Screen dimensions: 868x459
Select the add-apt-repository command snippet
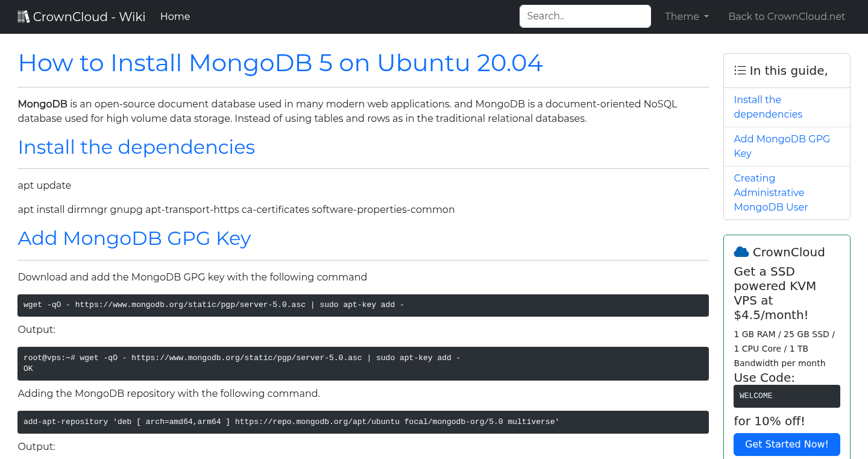click(x=363, y=422)
